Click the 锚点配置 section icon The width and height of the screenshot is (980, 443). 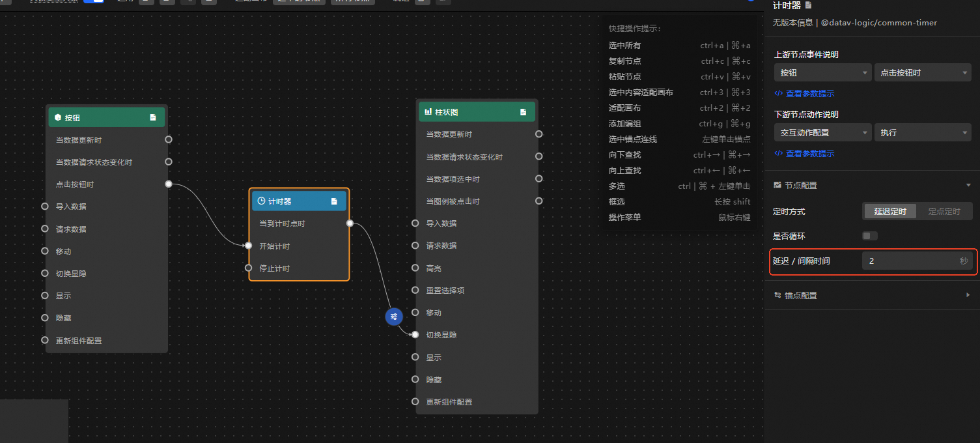click(x=777, y=295)
